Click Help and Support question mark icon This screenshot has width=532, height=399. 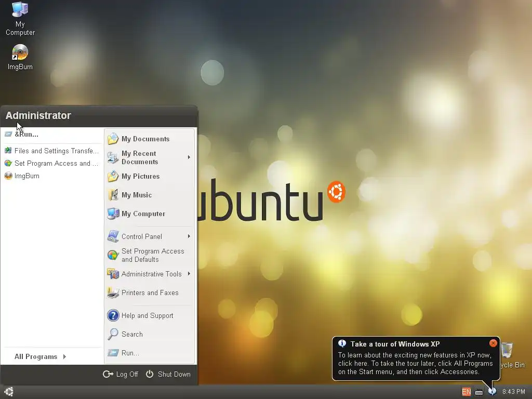coord(113,315)
